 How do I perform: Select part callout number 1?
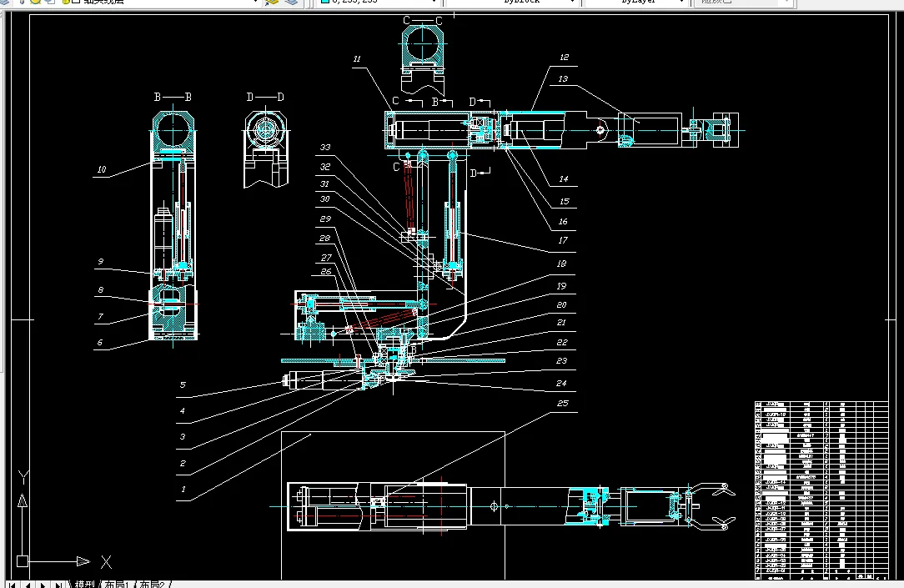[x=183, y=490]
